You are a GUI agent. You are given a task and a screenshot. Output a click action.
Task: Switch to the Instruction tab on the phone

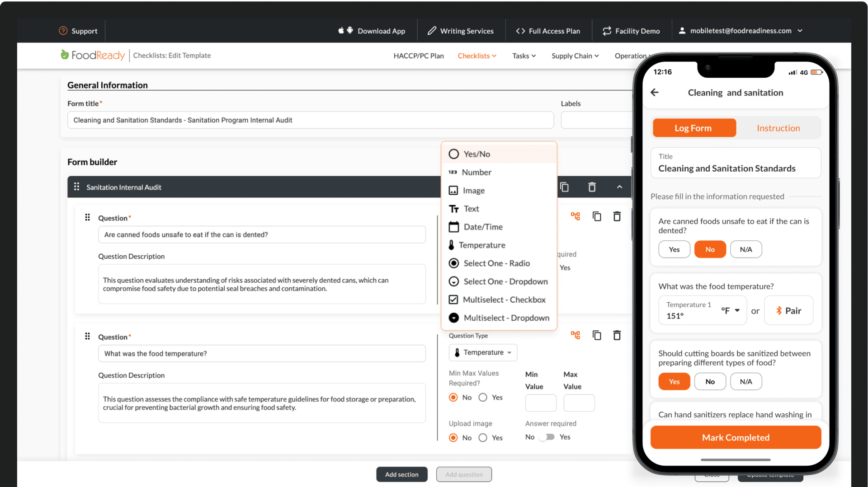pos(778,128)
